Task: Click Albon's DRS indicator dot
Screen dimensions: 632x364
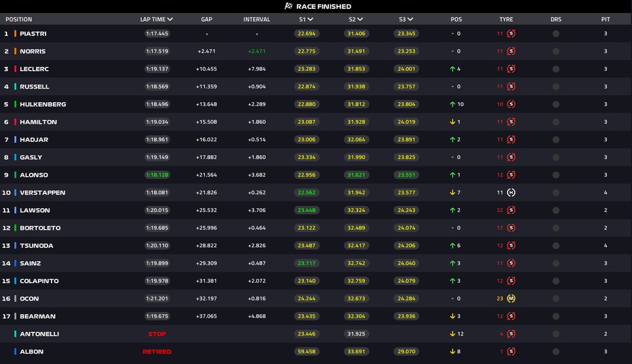Action: coord(556,352)
